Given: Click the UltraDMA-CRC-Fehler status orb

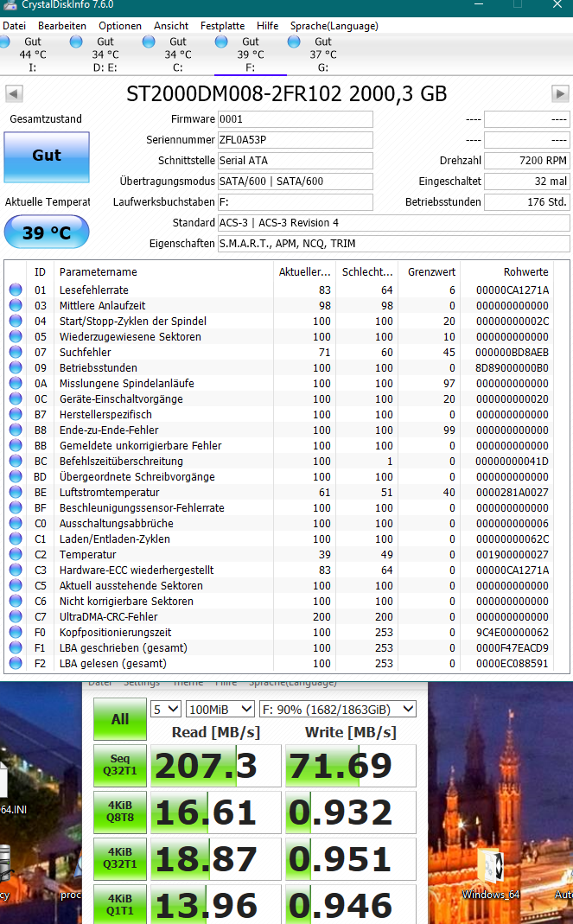Looking at the screenshot, I should (16, 617).
